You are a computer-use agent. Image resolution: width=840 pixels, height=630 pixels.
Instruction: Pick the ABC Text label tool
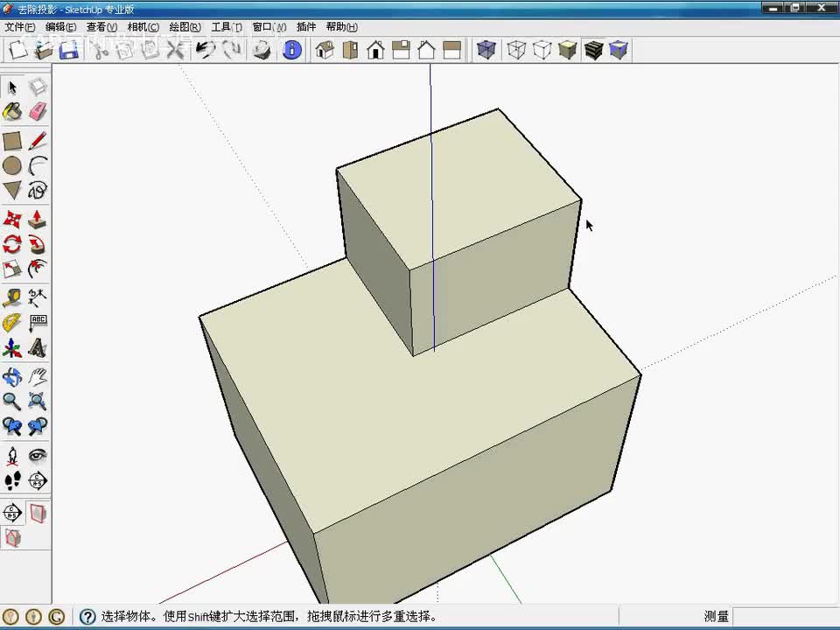click(38, 323)
